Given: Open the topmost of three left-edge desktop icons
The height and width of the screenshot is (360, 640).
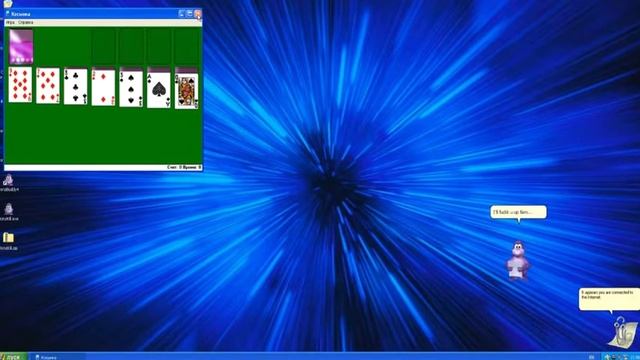Looking at the screenshot, I should [9, 182].
